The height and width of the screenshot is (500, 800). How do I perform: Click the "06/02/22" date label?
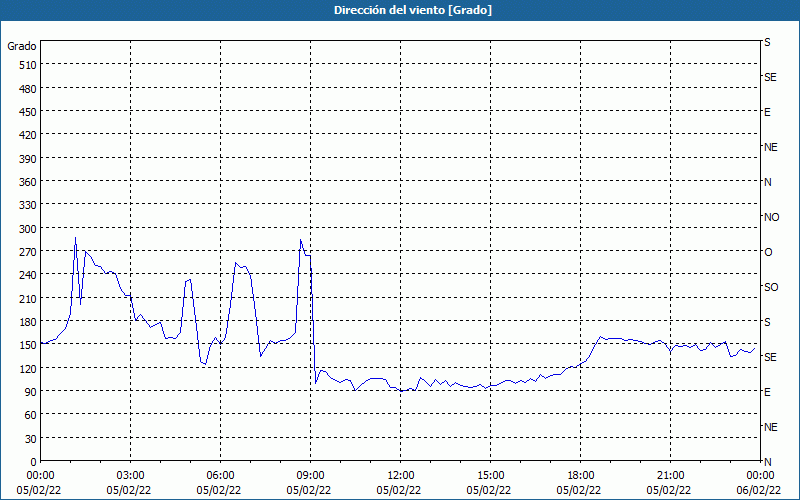pyautogui.click(x=760, y=490)
